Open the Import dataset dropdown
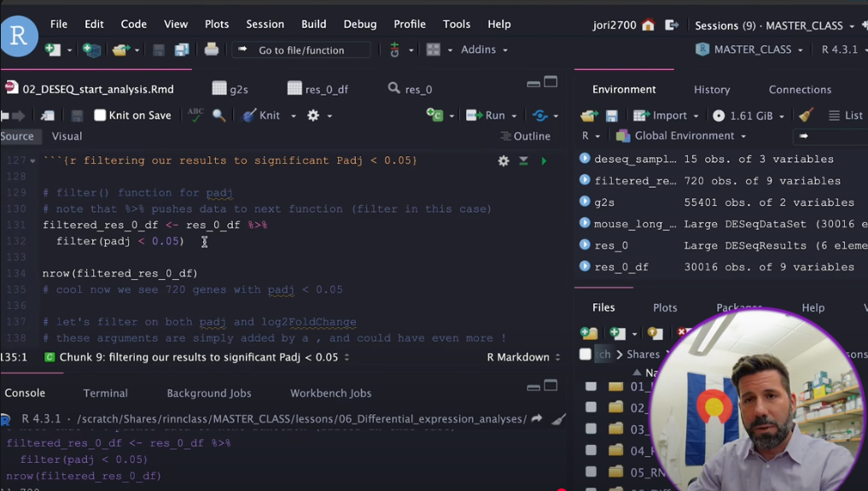The width and height of the screenshot is (868, 491). pos(667,115)
